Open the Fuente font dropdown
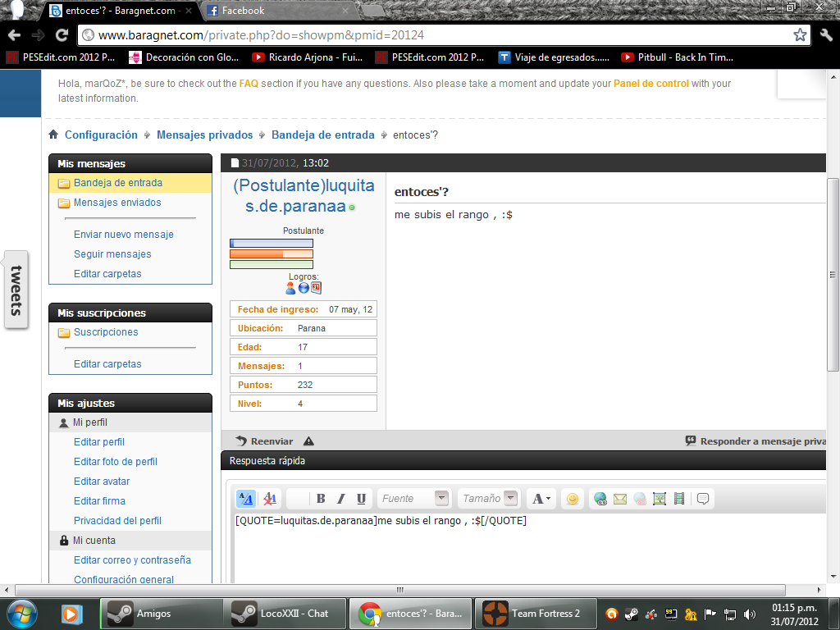Image resolution: width=840 pixels, height=630 pixels. click(x=414, y=499)
